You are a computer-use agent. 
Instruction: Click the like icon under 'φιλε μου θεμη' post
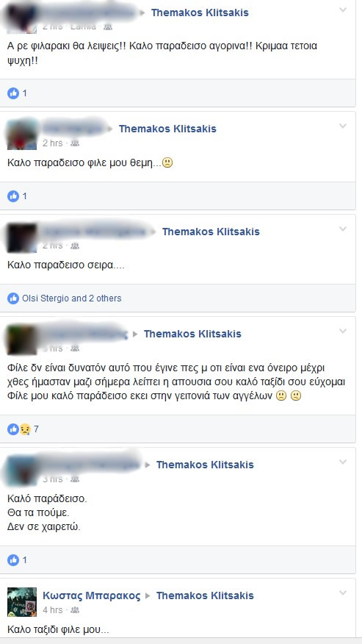[13, 196]
